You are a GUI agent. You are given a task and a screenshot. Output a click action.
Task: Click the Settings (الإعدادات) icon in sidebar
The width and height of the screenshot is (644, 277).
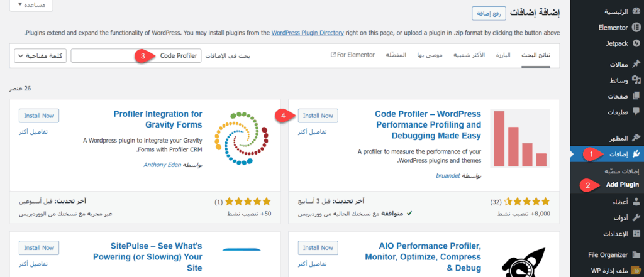click(x=636, y=234)
